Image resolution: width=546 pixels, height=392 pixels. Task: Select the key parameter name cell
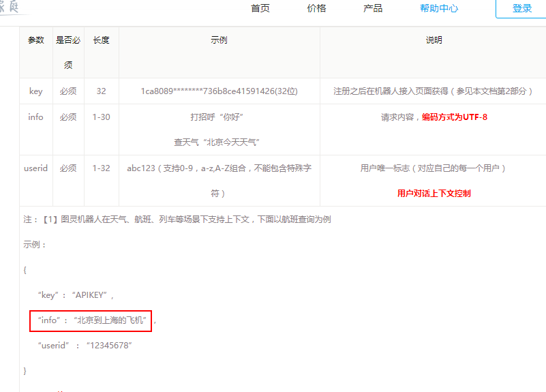tap(36, 91)
